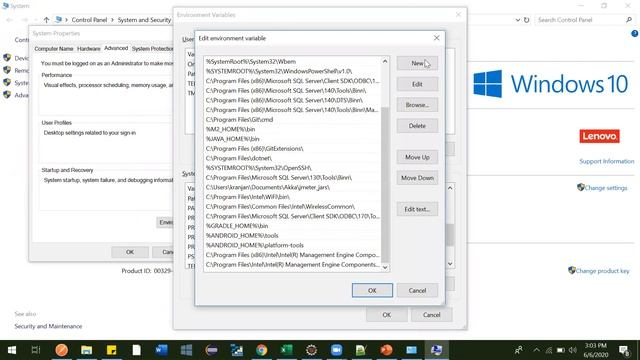The image size is (640, 360).
Task: Select the Akka\jmeter_jars\ path entry
Action: [x=292, y=187]
